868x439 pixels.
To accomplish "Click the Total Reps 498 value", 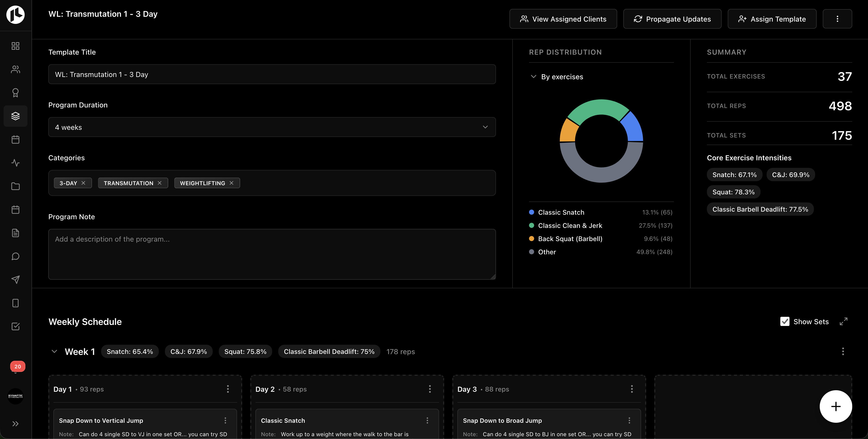I will click(x=840, y=106).
